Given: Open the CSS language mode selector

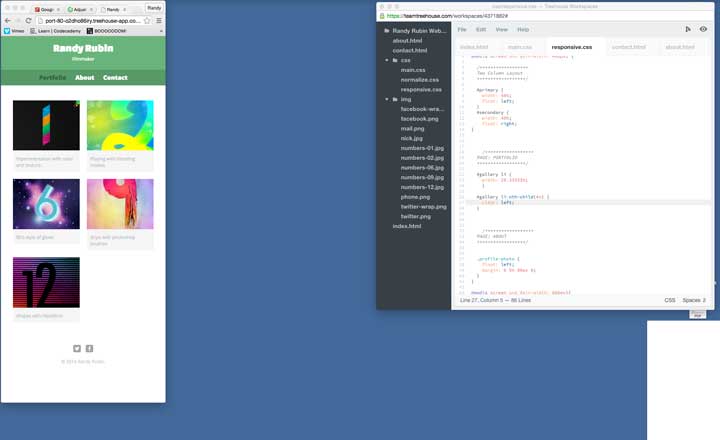Looking at the screenshot, I should [670, 300].
